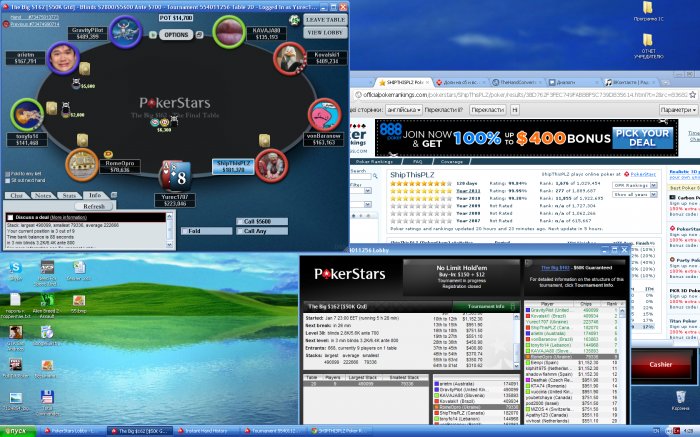Click the bookmark star in browser address bar
The image size is (700, 437).
point(692,95)
